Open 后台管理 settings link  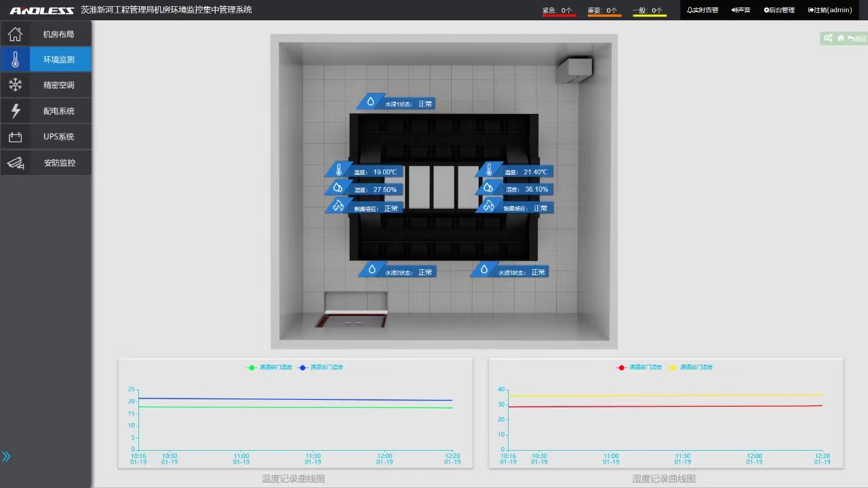tap(779, 10)
